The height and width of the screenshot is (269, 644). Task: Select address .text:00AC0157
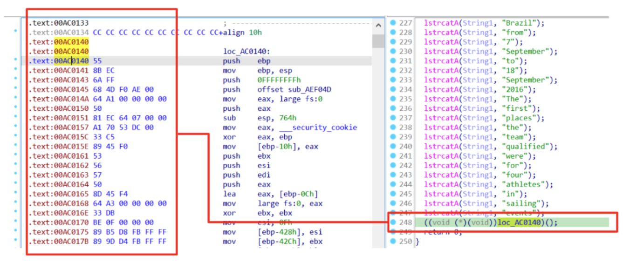(59, 128)
